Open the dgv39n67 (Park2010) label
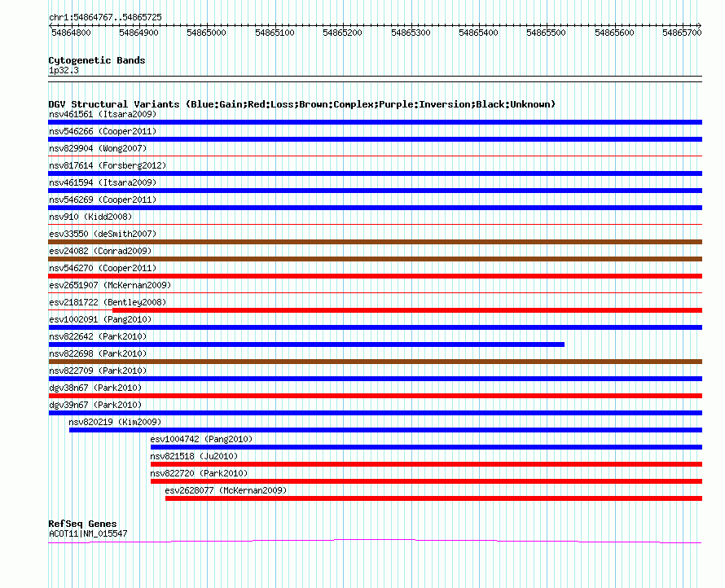Viewport: 725px width, 588px height. tap(95, 405)
